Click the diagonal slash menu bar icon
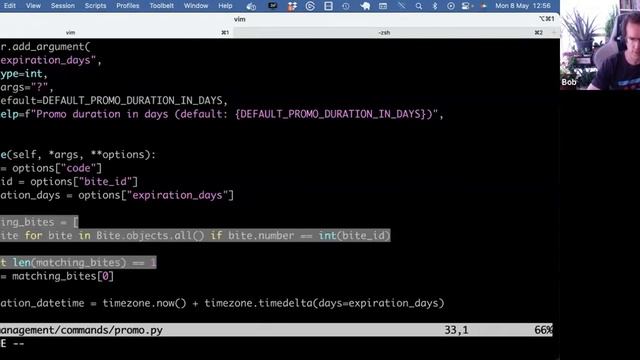 (x=402, y=6)
